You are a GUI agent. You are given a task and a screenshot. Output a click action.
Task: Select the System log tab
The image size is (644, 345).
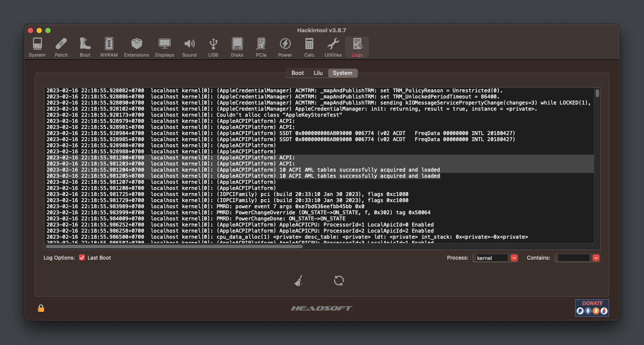(x=342, y=73)
